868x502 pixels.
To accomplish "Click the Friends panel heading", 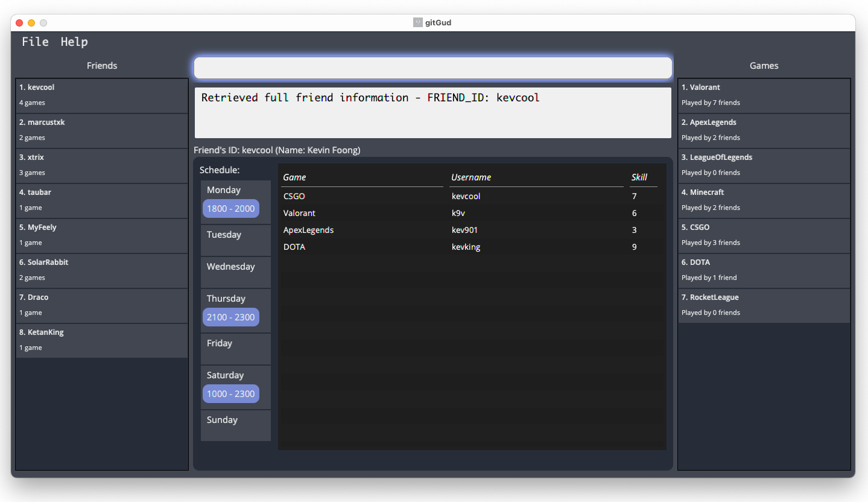I will point(102,66).
